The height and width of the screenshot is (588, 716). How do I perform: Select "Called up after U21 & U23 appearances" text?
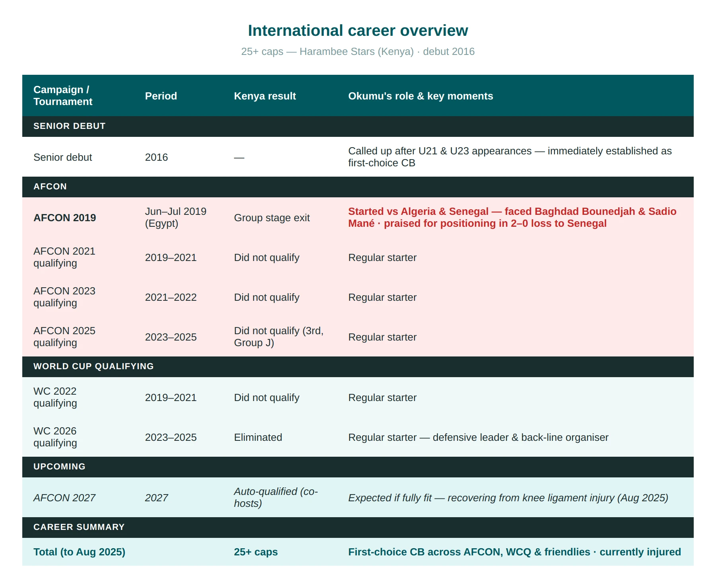(440, 151)
